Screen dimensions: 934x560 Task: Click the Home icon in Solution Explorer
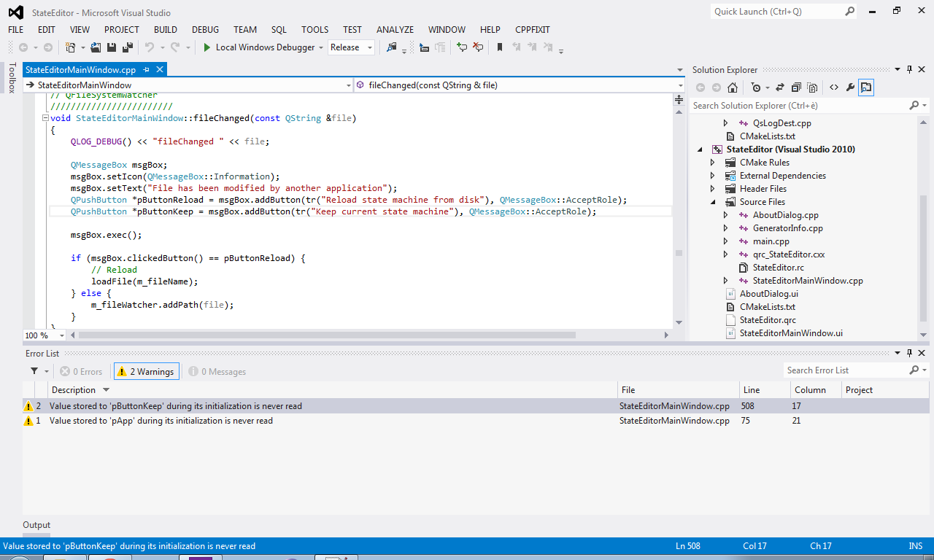(x=733, y=87)
